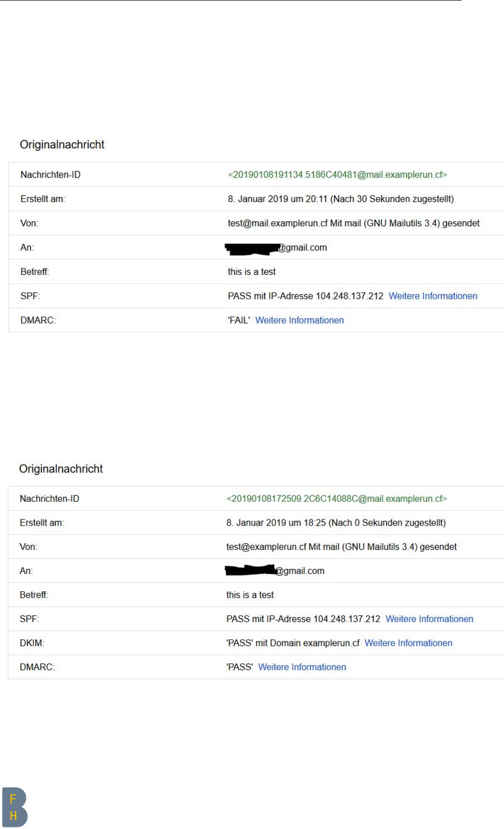Click the first table's Nachrichten-ID label
Screen dimensions: 504x829
click(x=51, y=175)
